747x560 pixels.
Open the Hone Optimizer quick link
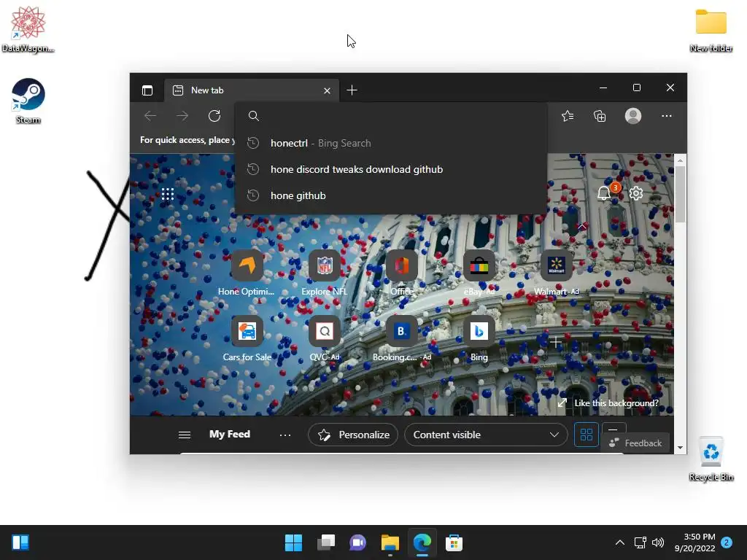[247, 273]
